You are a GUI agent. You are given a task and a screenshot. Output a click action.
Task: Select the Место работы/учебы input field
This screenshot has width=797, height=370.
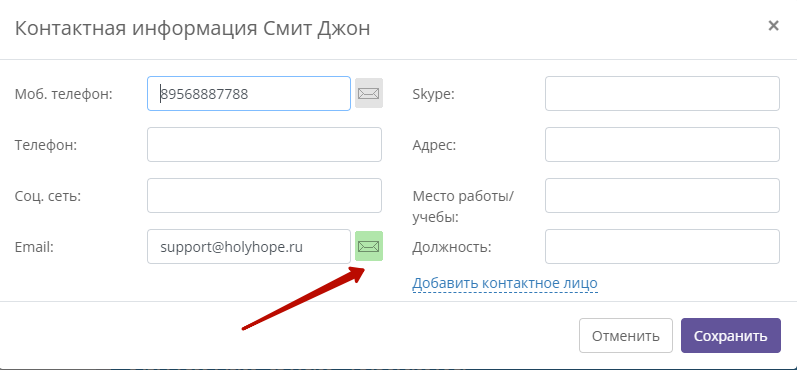point(662,195)
